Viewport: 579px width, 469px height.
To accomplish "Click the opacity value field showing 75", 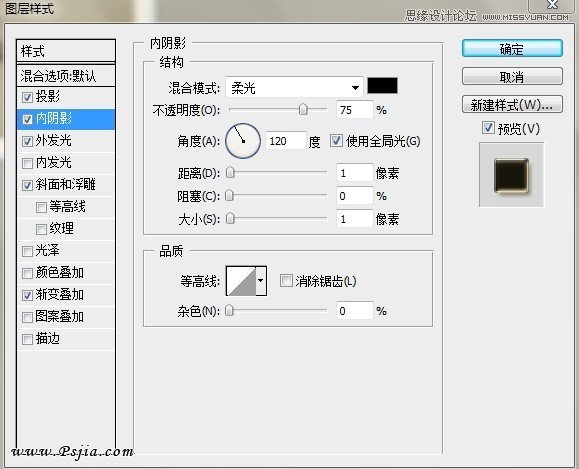I will tap(354, 110).
